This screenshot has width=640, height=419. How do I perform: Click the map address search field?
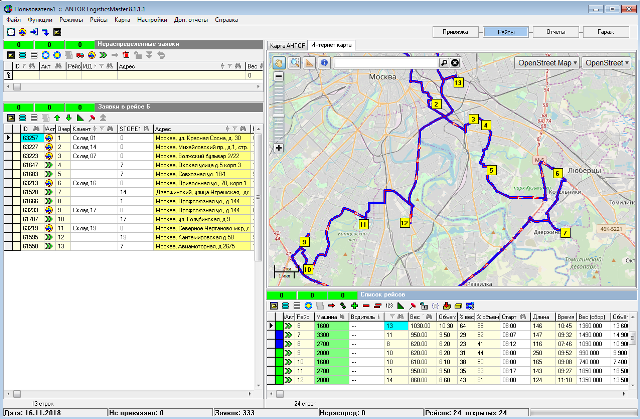pyautogui.click(x=386, y=63)
